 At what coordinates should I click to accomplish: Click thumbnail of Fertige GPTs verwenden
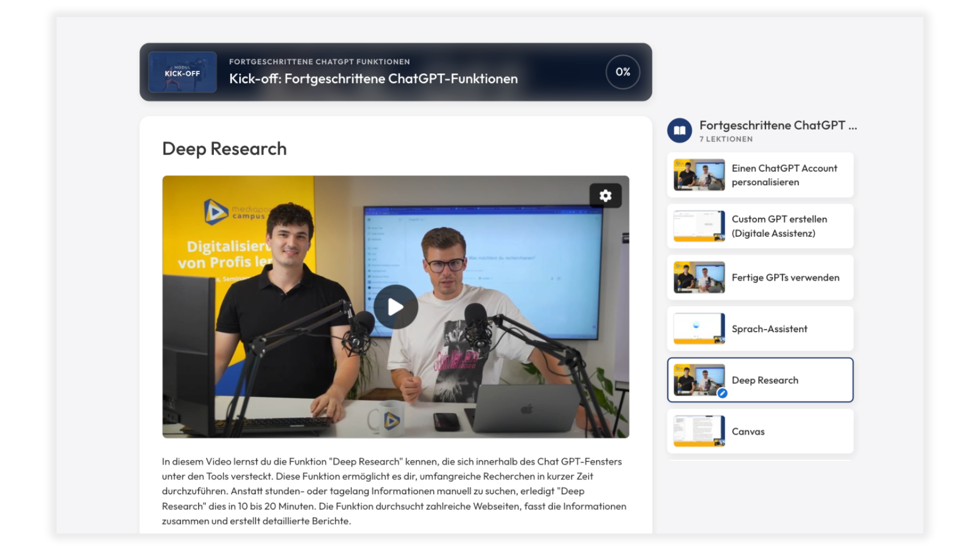point(699,278)
